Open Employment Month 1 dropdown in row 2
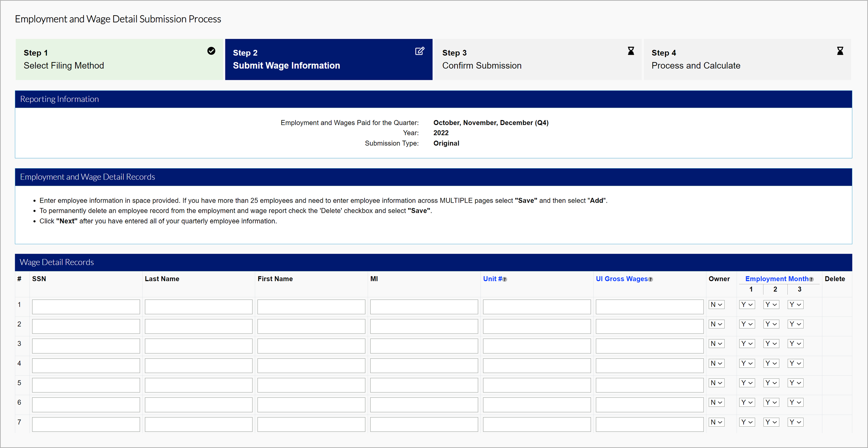868x448 pixels. coord(746,324)
